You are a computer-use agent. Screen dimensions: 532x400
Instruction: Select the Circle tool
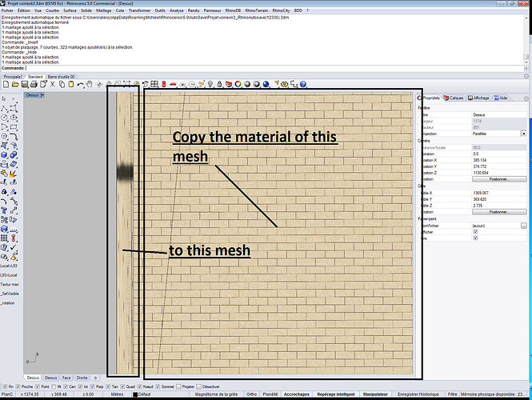4,118
